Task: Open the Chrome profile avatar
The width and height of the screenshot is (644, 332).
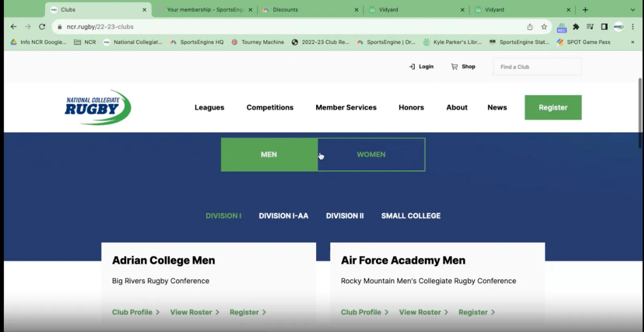Action: 619,27
